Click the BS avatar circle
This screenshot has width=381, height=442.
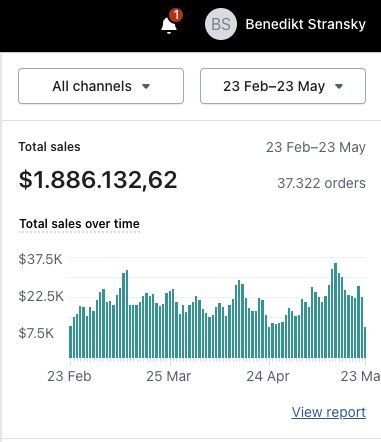point(221,24)
